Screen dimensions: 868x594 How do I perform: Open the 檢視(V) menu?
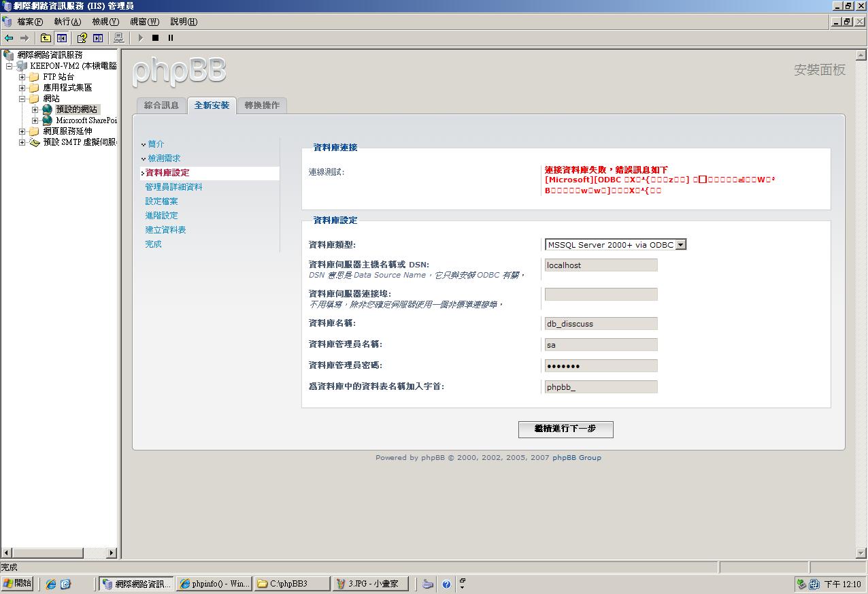click(x=105, y=22)
